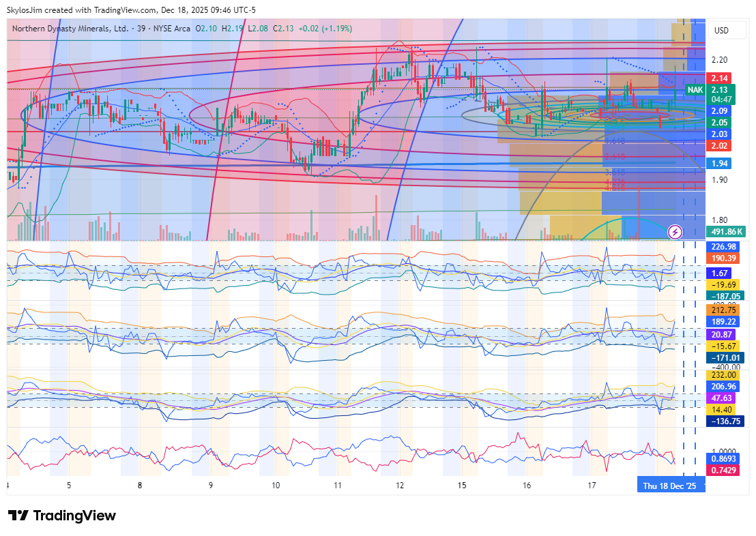Click the 39 interval label in chart header

(142, 29)
